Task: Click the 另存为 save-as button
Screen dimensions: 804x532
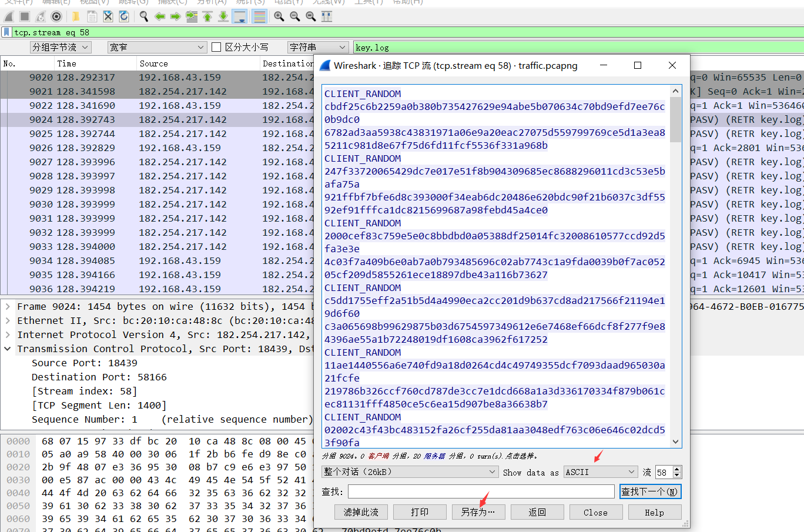Action: click(x=478, y=512)
